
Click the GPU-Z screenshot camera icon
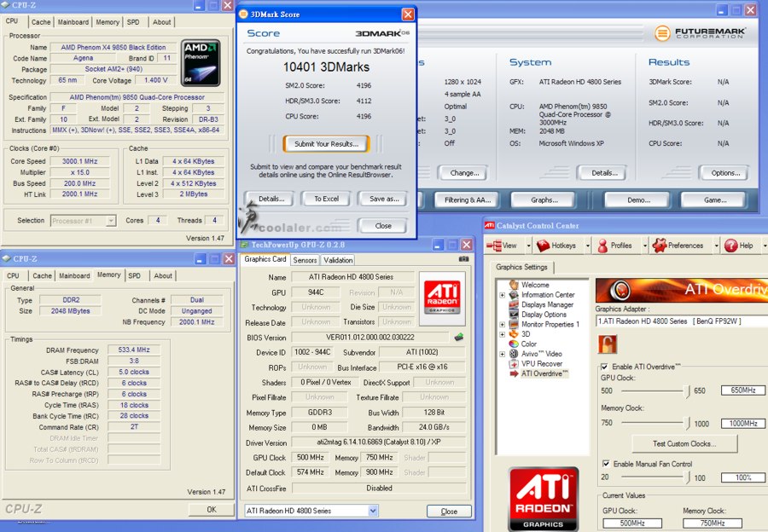click(x=463, y=259)
